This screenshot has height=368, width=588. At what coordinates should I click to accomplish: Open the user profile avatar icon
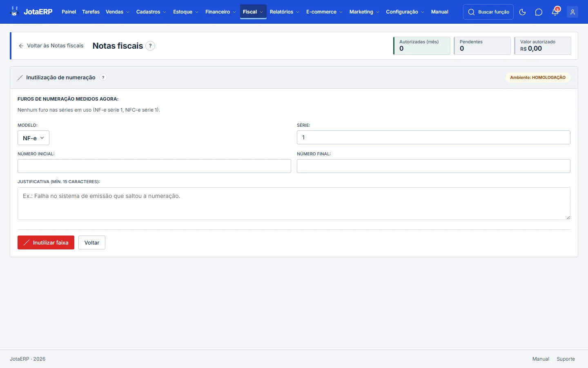click(572, 12)
